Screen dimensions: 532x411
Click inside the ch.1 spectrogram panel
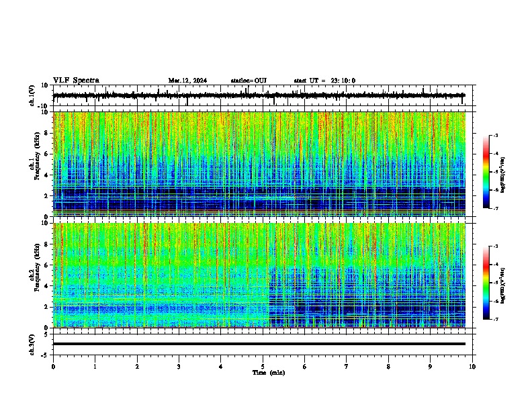pyautogui.click(x=259, y=164)
